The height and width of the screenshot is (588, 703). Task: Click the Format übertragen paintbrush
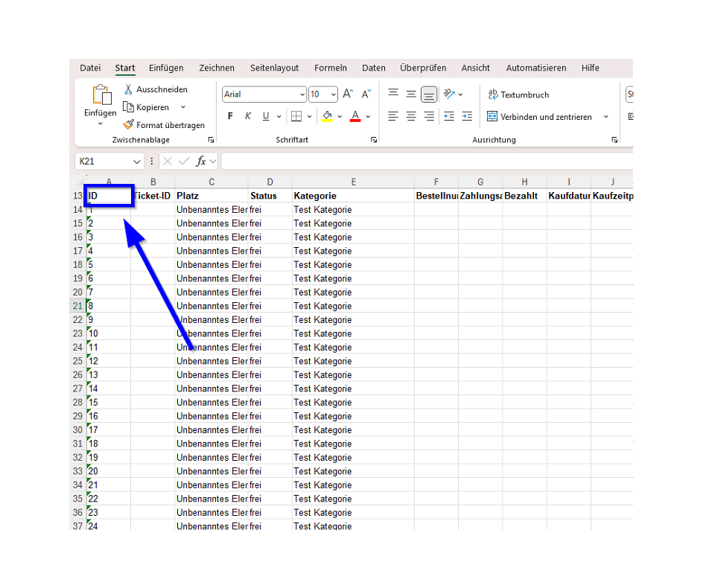point(128,125)
